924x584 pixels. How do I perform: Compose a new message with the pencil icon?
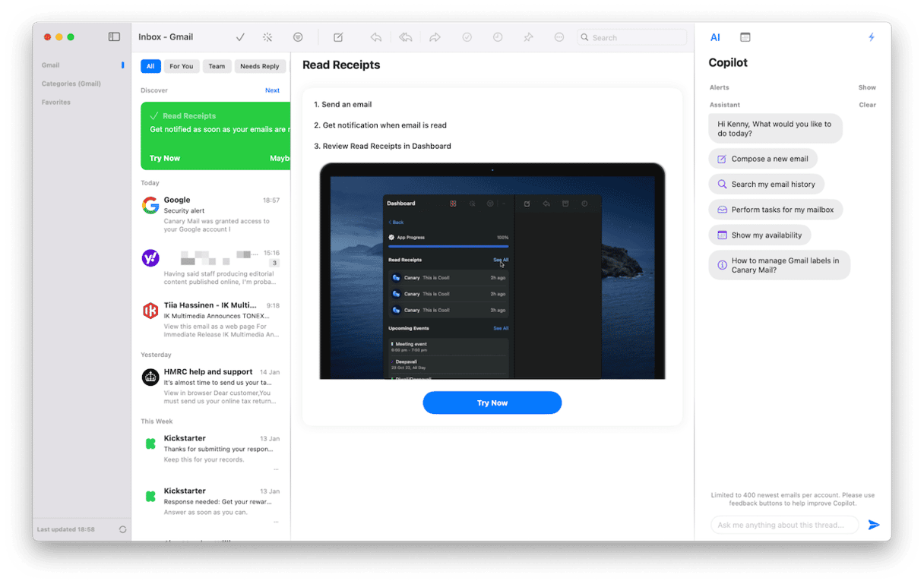point(338,37)
